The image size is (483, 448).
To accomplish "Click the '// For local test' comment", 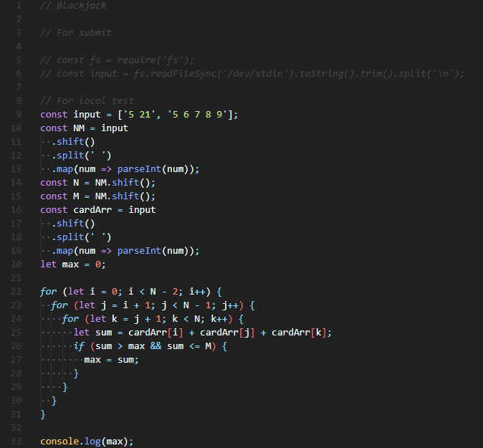I will [x=87, y=101].
